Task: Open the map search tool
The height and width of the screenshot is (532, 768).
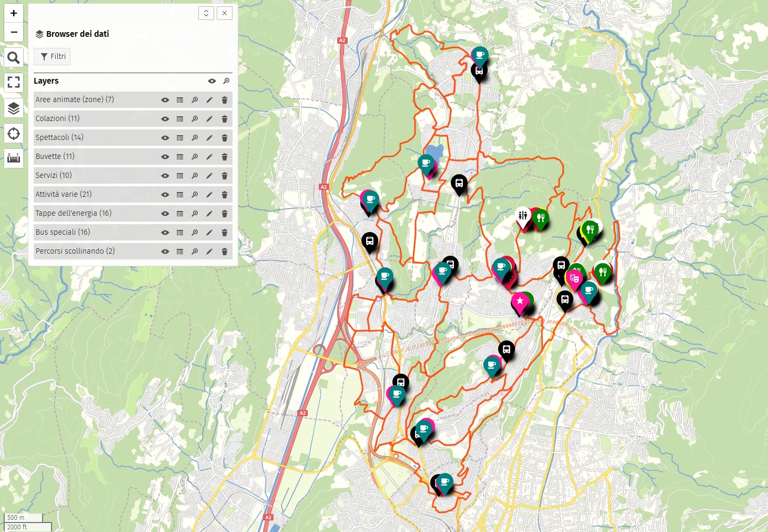Action: (x=14, y=57)
